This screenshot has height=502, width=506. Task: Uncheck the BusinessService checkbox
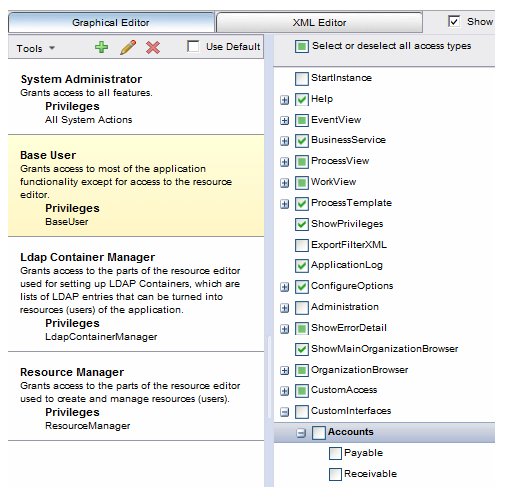tap(302, 141)
